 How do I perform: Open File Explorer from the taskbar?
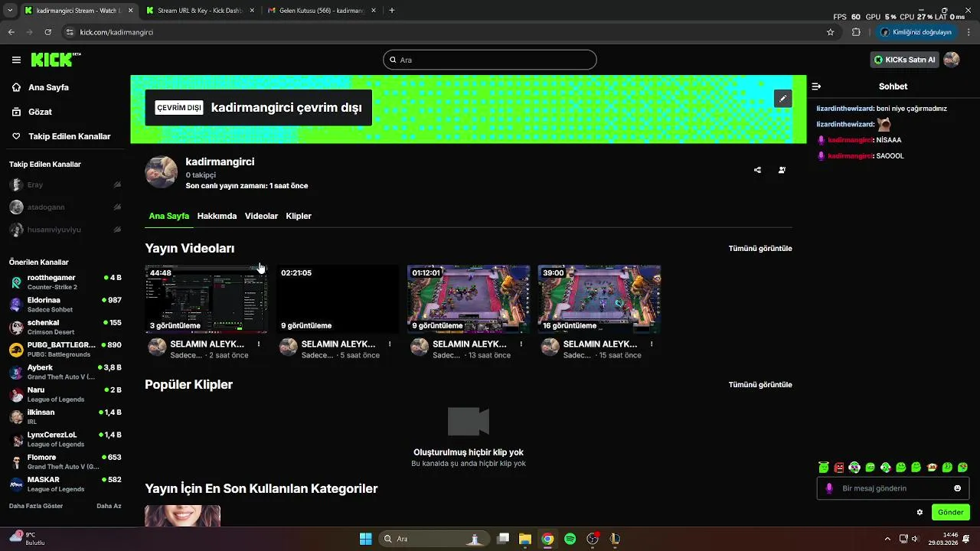[x=525, y=539]
